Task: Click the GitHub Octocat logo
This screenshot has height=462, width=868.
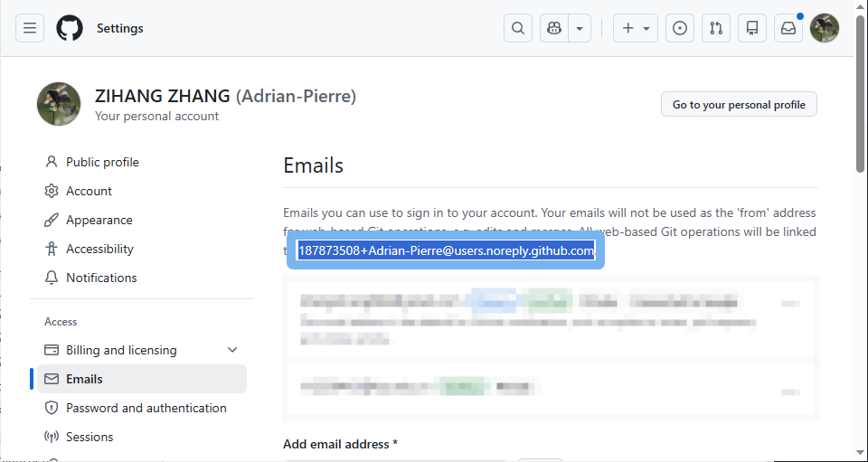Action: 70,28
